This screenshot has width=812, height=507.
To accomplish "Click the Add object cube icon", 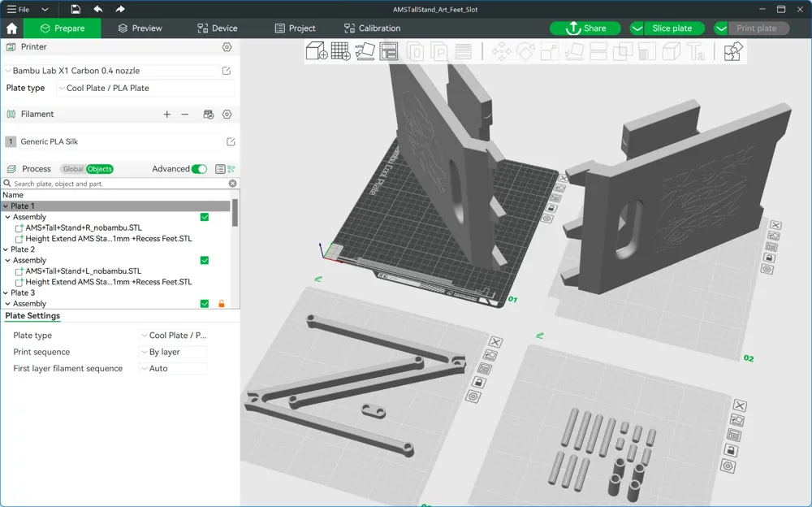I will coord(316,52).
